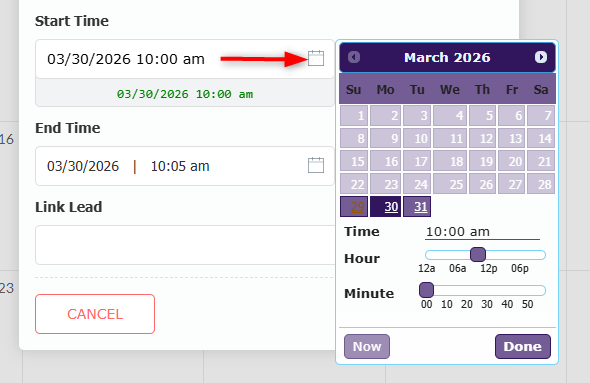Click the March 2026 month title
The height and width of the screenshot is (383, 590).
447,58
